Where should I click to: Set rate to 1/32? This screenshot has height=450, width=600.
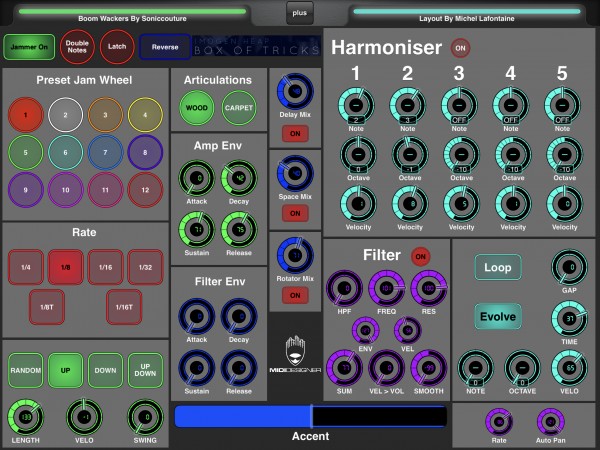[x=145, y=267]
